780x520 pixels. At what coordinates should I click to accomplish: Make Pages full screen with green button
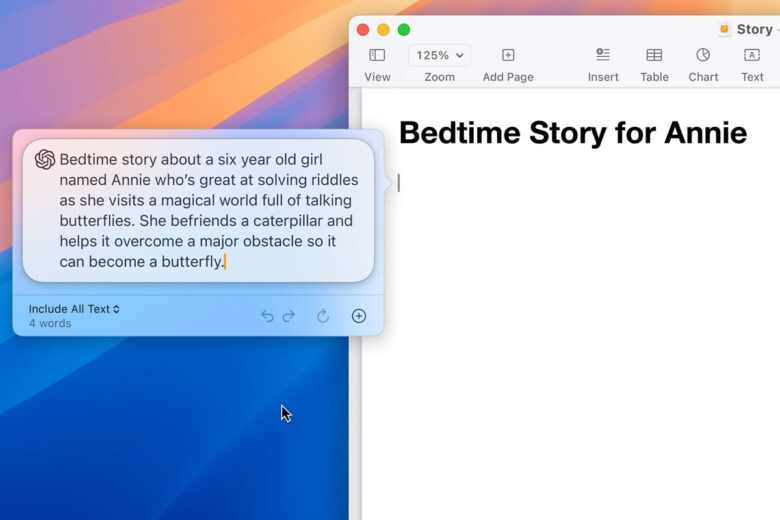pyautogui.click(x=404, y=30)
